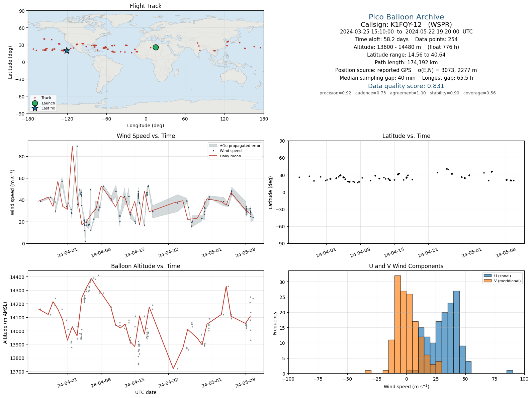532x398 pixels.
Task: Select the Launch circle icon in the map legend
Action: pos(35,103)
